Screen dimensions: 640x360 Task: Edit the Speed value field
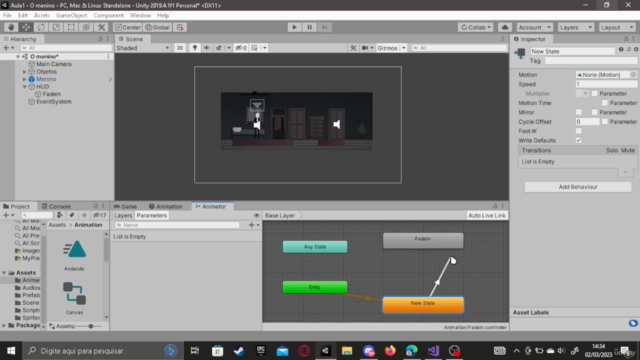click(x=606, y=84)
